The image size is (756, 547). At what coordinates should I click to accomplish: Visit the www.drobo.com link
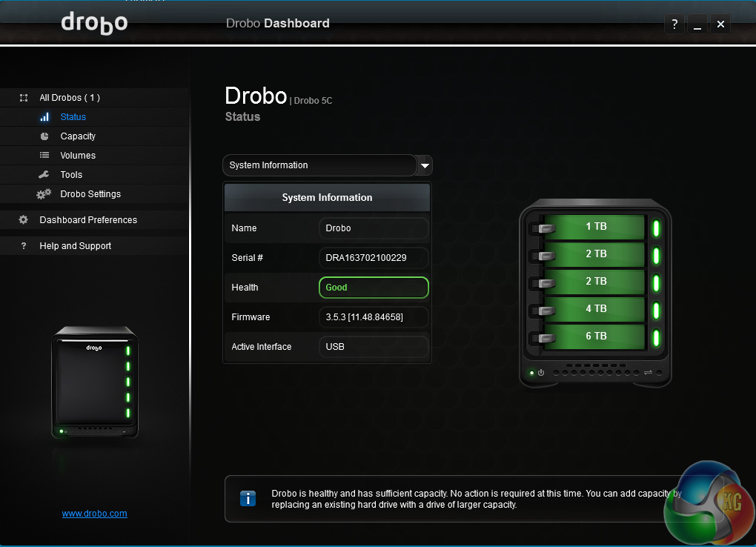pyautogui.click(x=95, y=514)
